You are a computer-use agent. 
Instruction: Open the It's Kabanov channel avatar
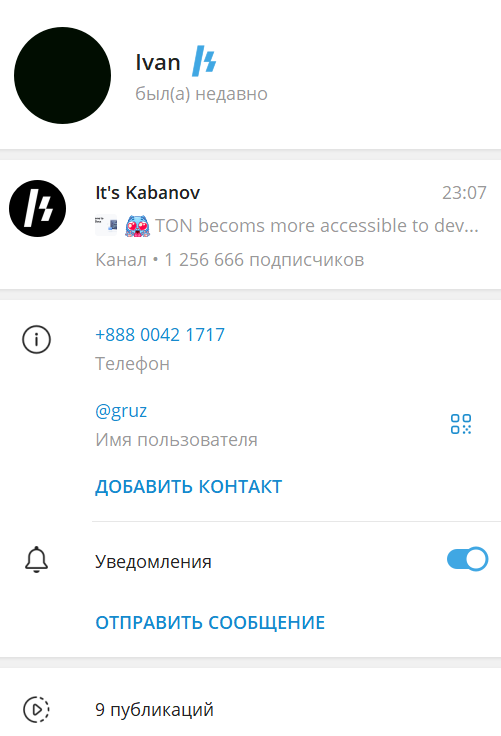[38, 208]
